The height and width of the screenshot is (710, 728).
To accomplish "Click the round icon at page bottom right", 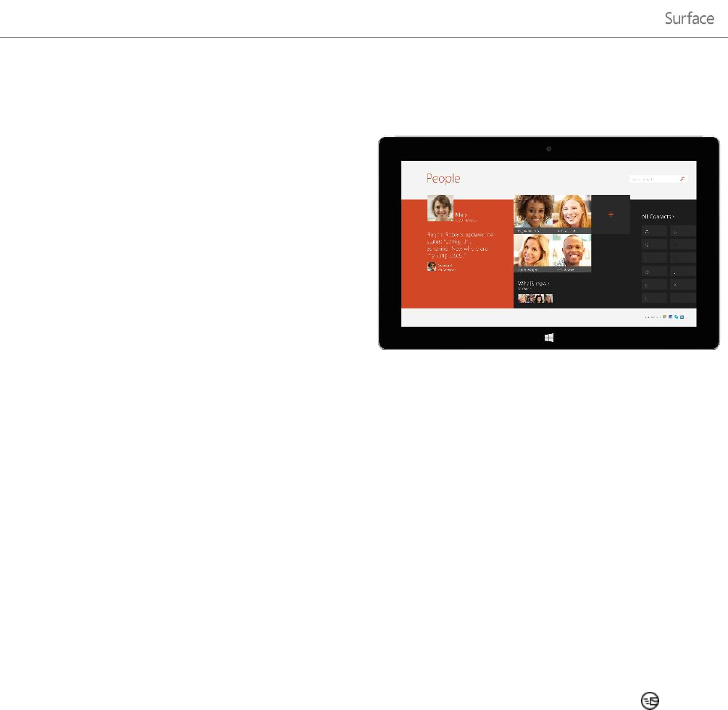I will pos(650,698).
